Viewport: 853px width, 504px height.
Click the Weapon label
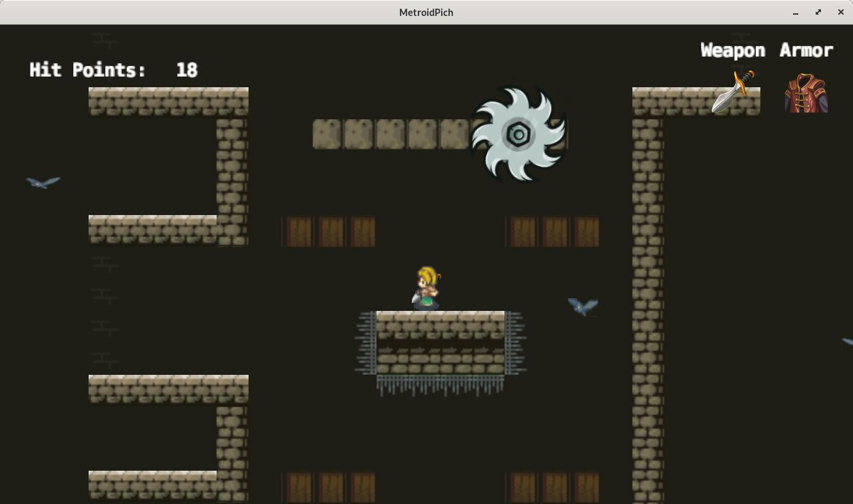pos(732,51)
